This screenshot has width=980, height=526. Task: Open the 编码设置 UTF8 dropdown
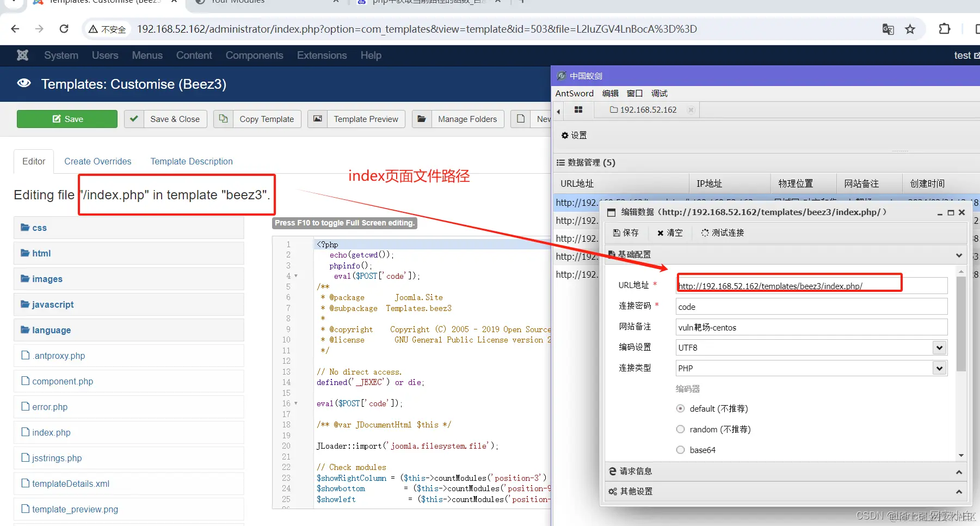pyautogui.click(x=939, y=347)
